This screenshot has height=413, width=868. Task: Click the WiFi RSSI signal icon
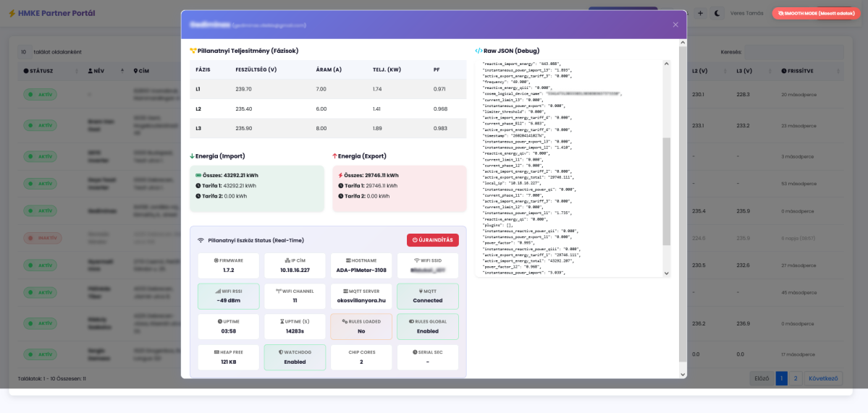point(218,291)
